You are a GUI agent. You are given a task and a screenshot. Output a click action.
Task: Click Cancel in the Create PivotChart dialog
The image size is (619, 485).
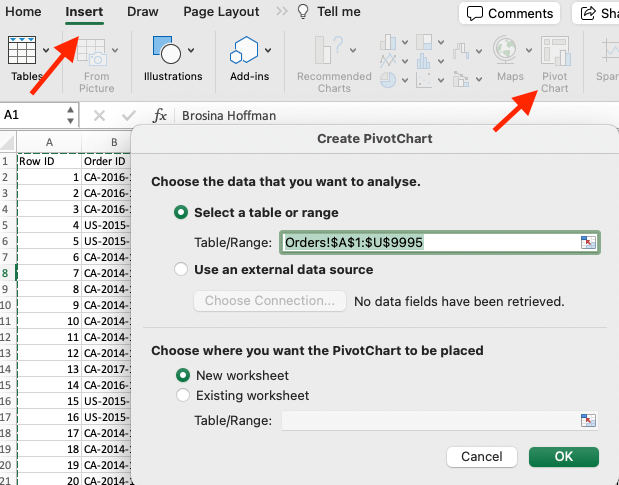click(x=481, y=456)
